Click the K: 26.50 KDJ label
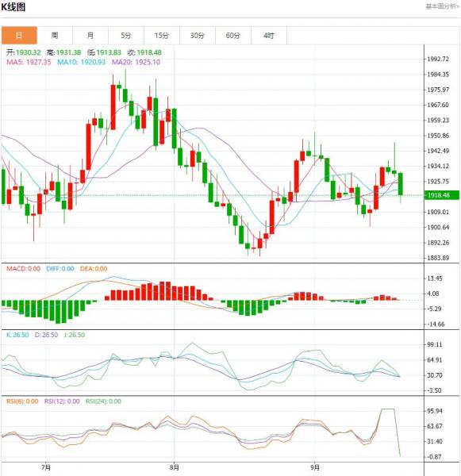 [x=17, y=335]
